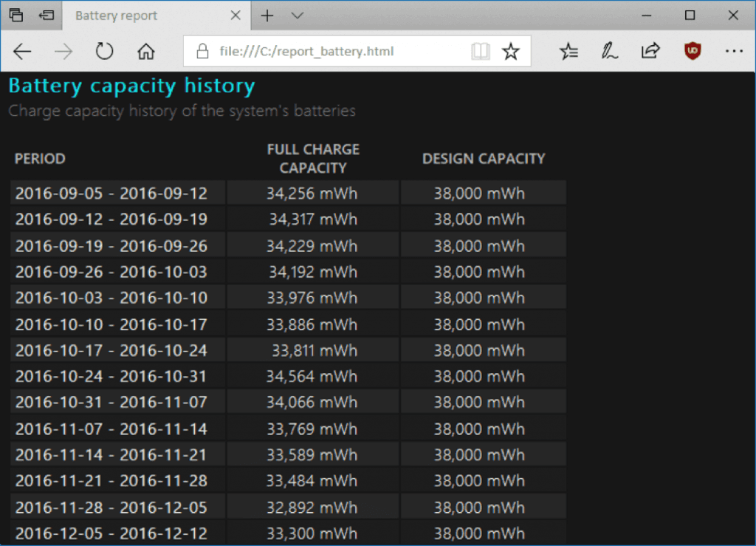
Task: Show tabs you've set aside icon
Action: (16, 16)
